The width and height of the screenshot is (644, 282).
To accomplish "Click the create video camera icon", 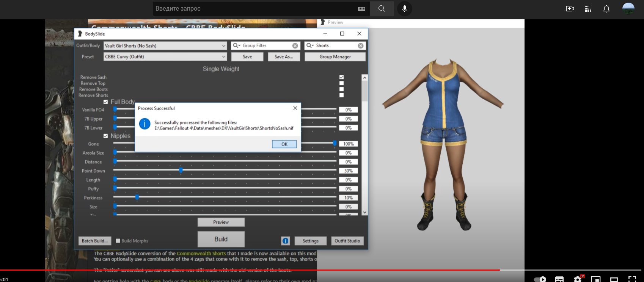I will pyautogui.click(x=570, y=9).
